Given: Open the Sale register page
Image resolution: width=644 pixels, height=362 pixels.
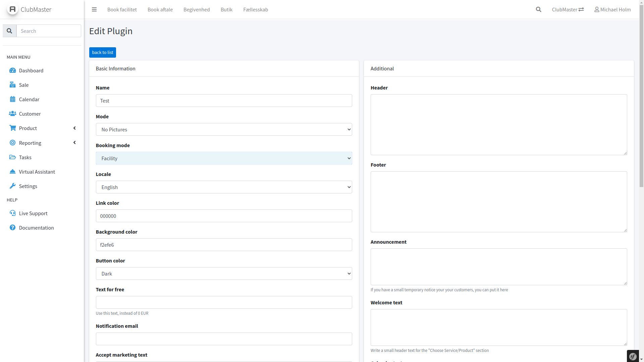Looking at the screenshot, I should (x=23, y=85).
